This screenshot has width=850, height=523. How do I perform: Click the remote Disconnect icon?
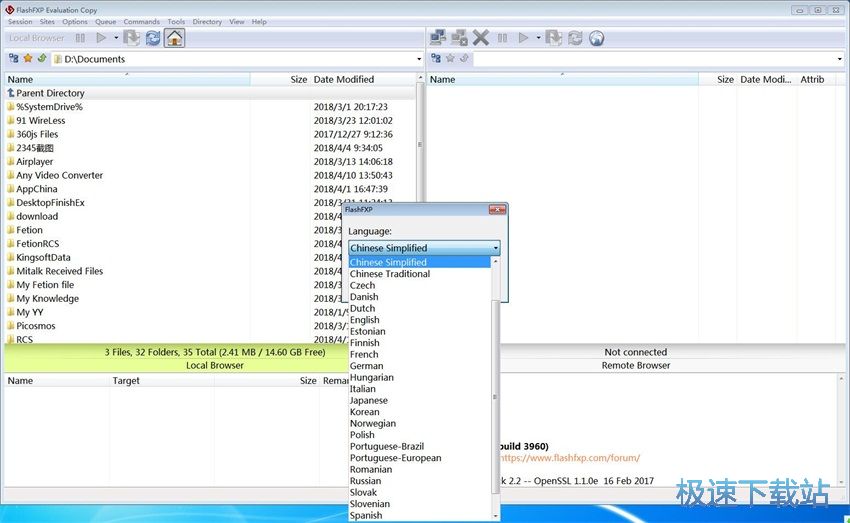click(x=459, y=38)
